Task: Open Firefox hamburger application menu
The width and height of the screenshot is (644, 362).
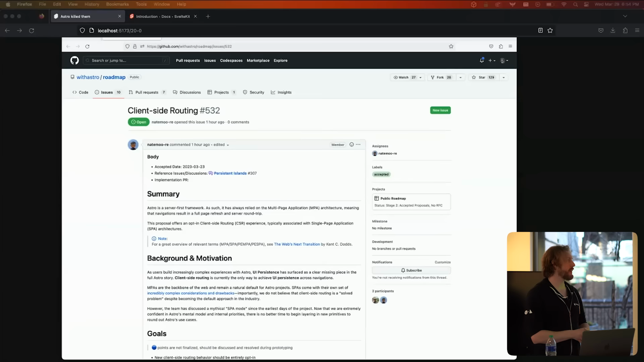Action: click(637, 31)
